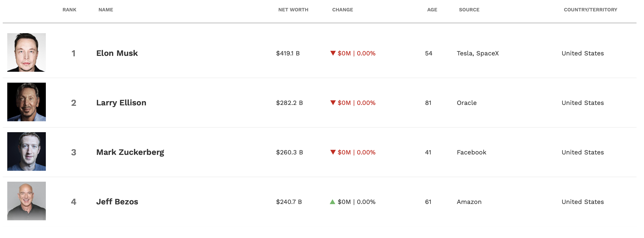Click the red down arrow in Elon Musk's row
Screen dimensions: 644x238
(x=333, y=53)
